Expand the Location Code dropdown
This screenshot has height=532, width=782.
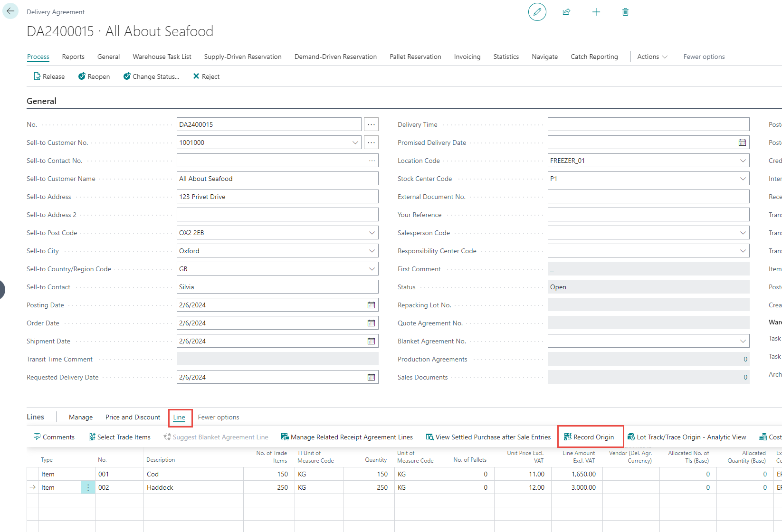pos(743,161)
